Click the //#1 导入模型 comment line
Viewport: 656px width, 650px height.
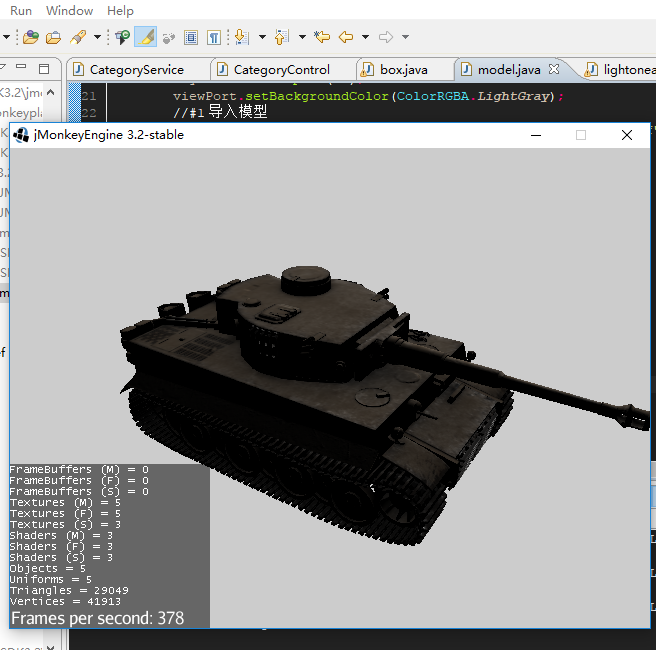click(x=220, y=112)
